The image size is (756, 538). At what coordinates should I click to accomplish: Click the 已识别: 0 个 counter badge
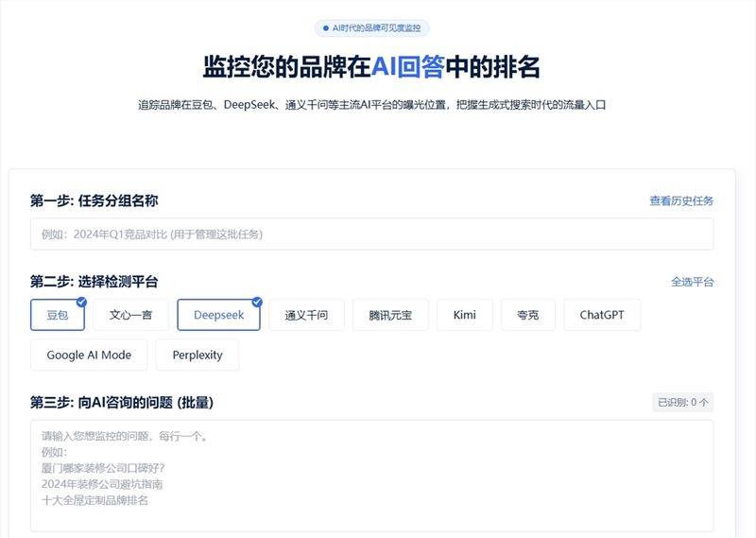click(682, 402)
